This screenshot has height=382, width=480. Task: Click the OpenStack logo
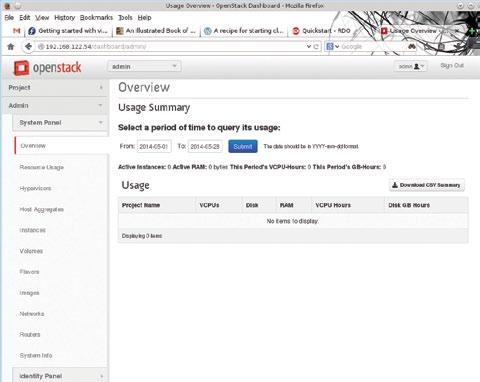pos(48,68)
